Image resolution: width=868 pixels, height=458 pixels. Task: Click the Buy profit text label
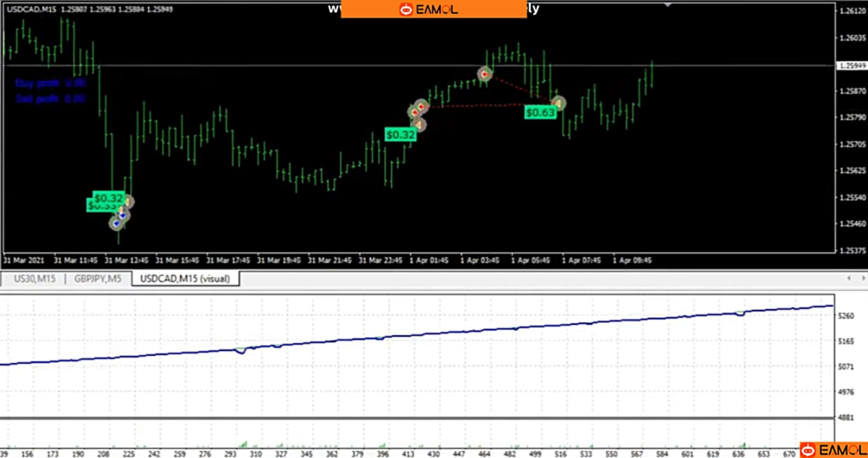(x=50, y=83)
